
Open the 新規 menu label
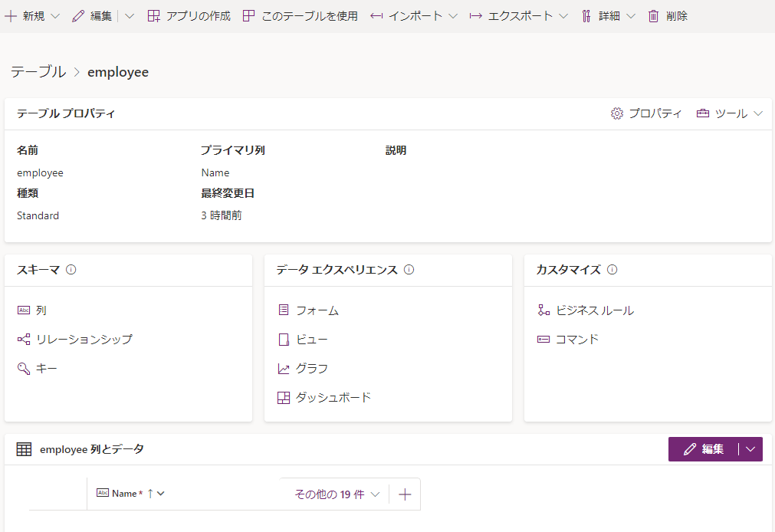34,16
